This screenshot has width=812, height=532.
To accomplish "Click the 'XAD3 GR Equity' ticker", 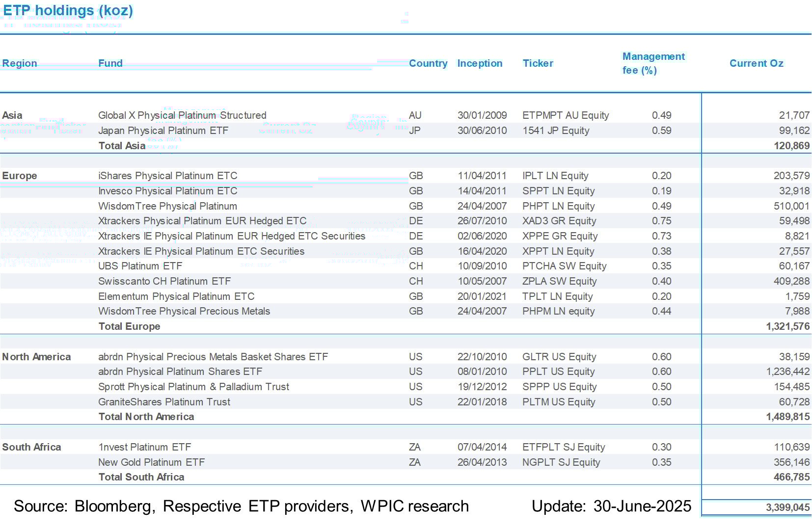I will (x=559, y=221).
